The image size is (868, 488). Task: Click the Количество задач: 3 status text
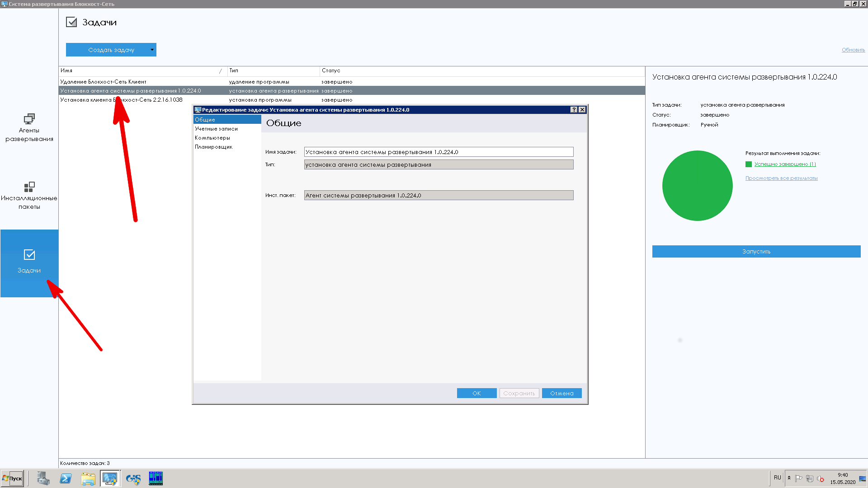(85, 463)
